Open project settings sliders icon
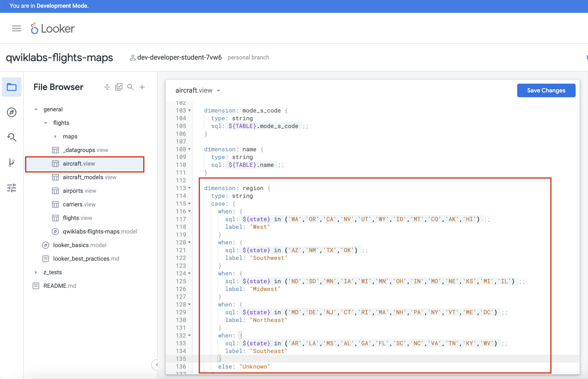The height and width of the screenshot is (379, 588). click(12, 188)
